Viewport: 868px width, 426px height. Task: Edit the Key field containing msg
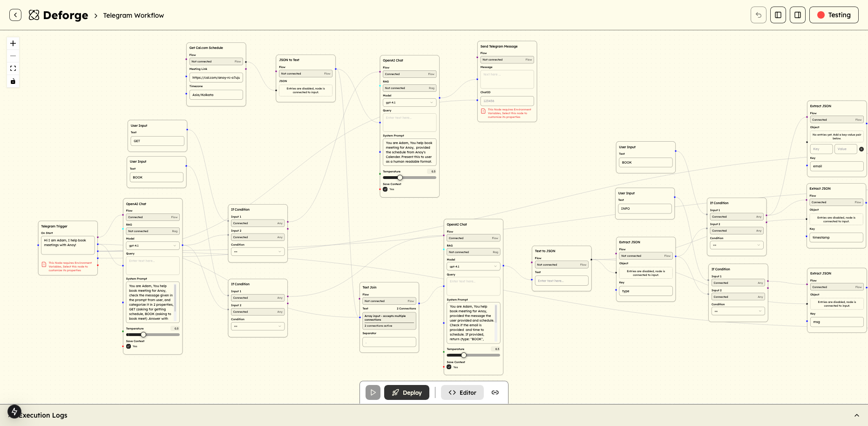coord(837,322)
